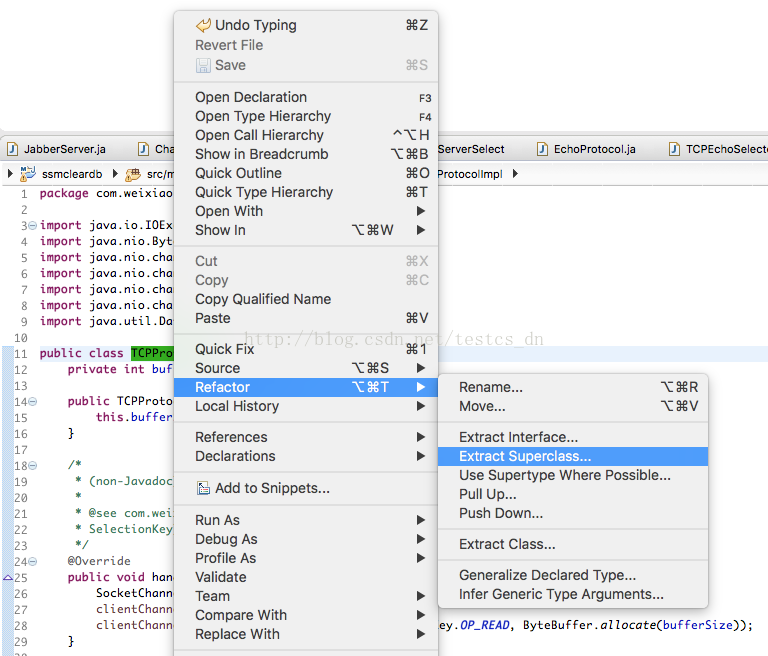The width and height of the screenshot is (768, 656).
Task: Choose Quick Outline
Action: 306,173
